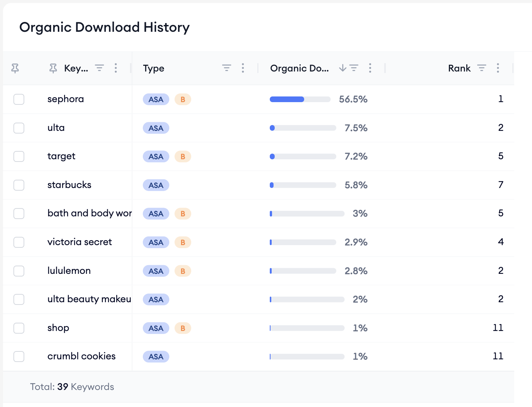The image size is (532, 407).
Task: Select the lululemon keyword text
Action: (x=69, y=271)
